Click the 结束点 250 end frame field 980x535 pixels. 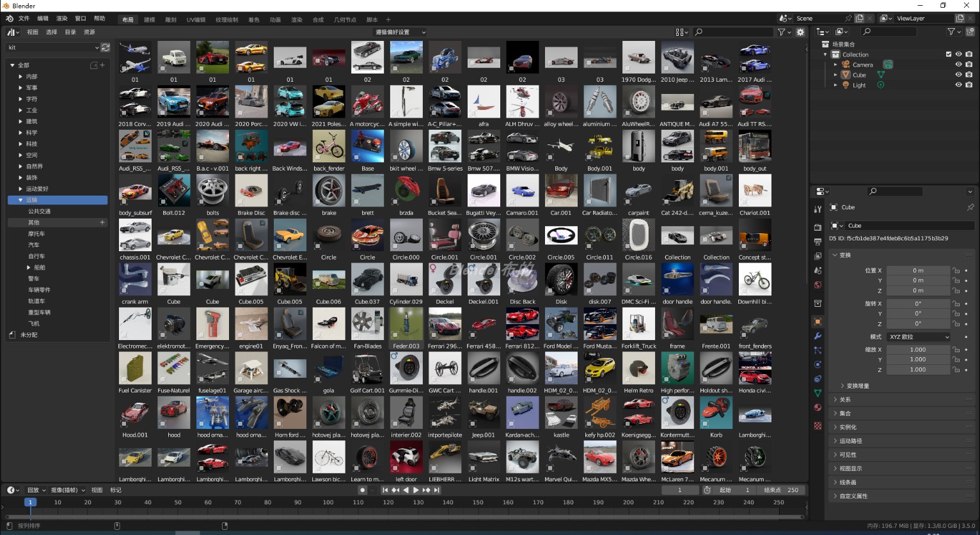pos(780,490)
